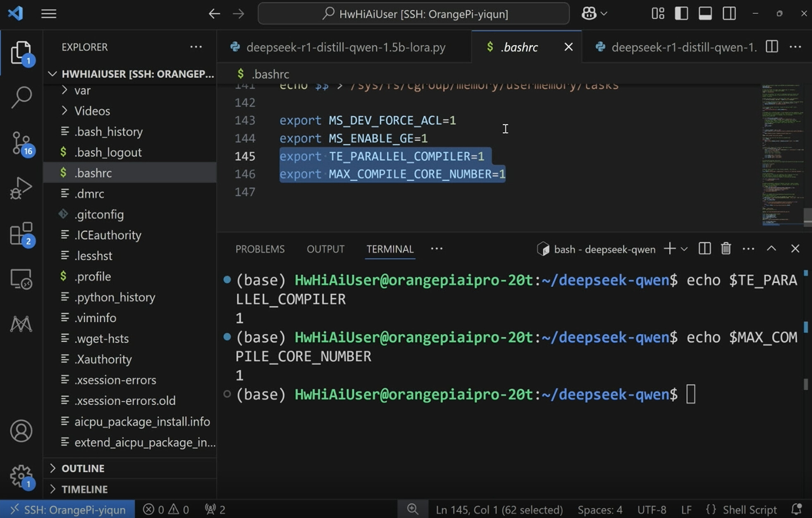Open the Remote Explorer view
Image resolution: width=812 pixels, height=518 pixels.
[x=21, y=279]
